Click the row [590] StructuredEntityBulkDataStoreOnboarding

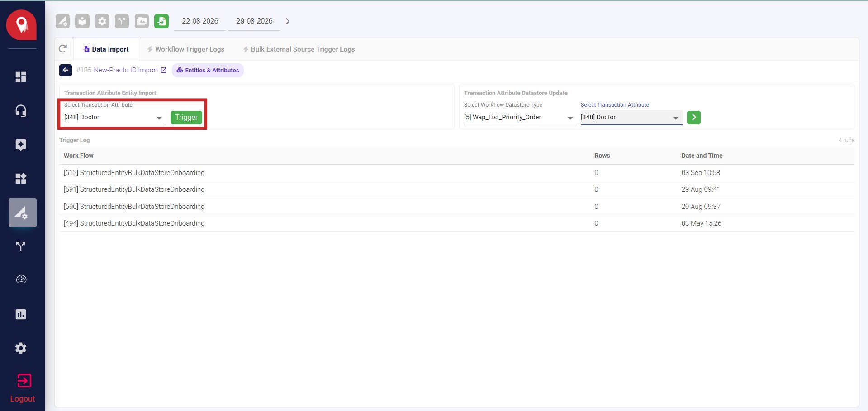457,207
